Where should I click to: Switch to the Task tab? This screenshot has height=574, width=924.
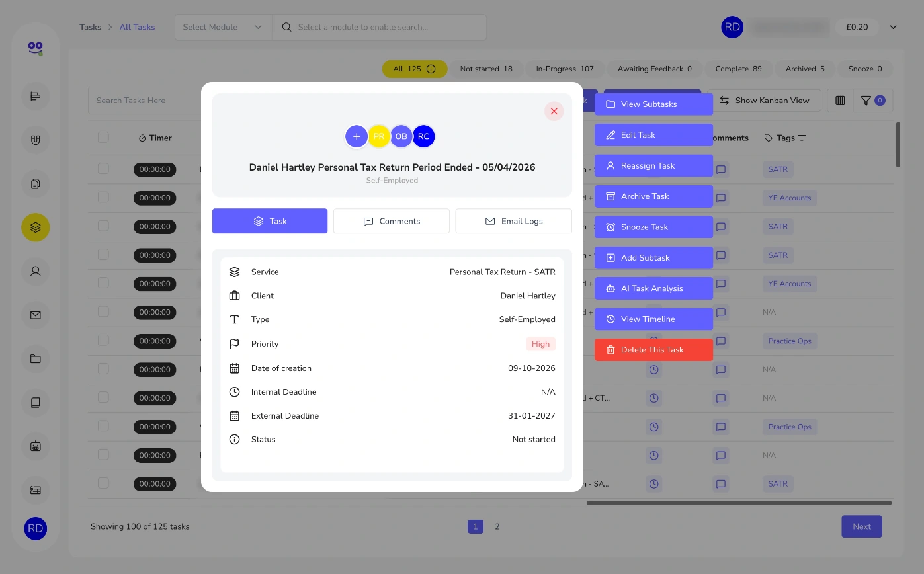coord(270,221)
